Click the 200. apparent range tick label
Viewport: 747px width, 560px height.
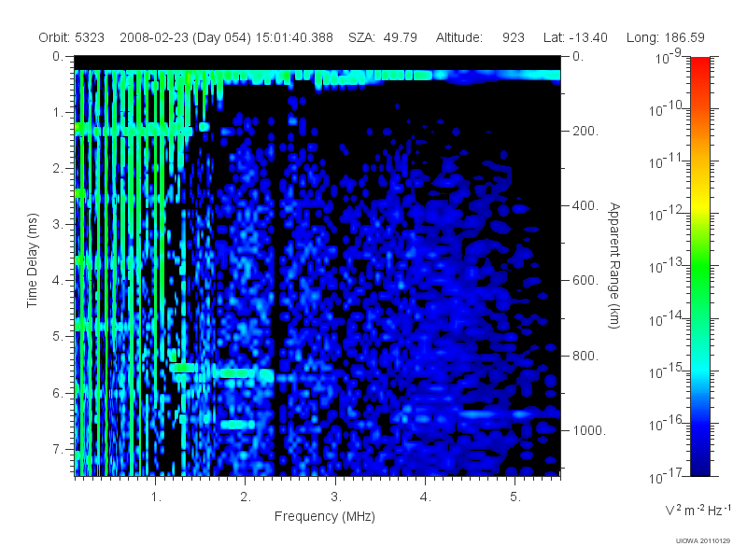[585, 131]
